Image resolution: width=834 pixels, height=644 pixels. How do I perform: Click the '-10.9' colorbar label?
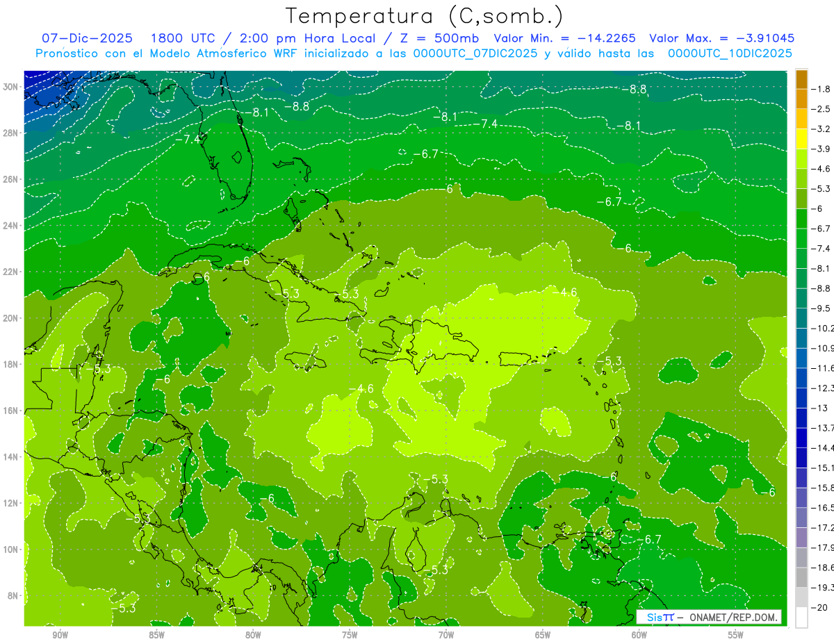(x=823, y=348)
